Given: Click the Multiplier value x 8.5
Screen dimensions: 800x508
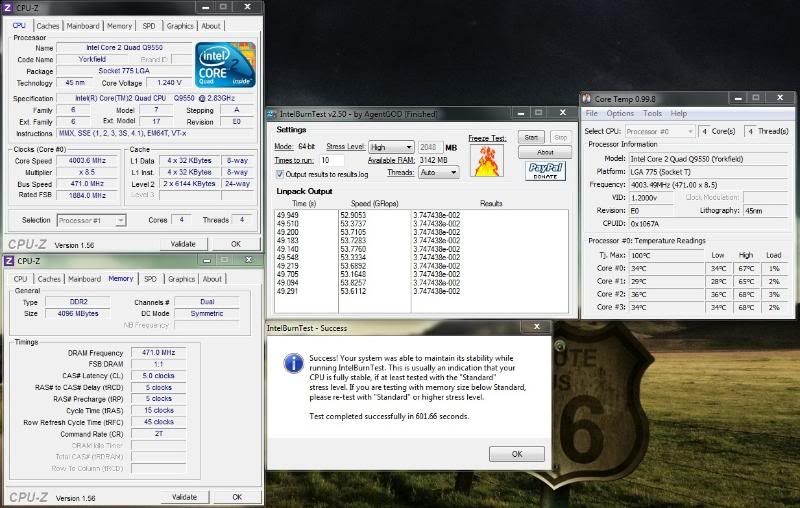Looking at the screenshot, I should click(88, 172).
